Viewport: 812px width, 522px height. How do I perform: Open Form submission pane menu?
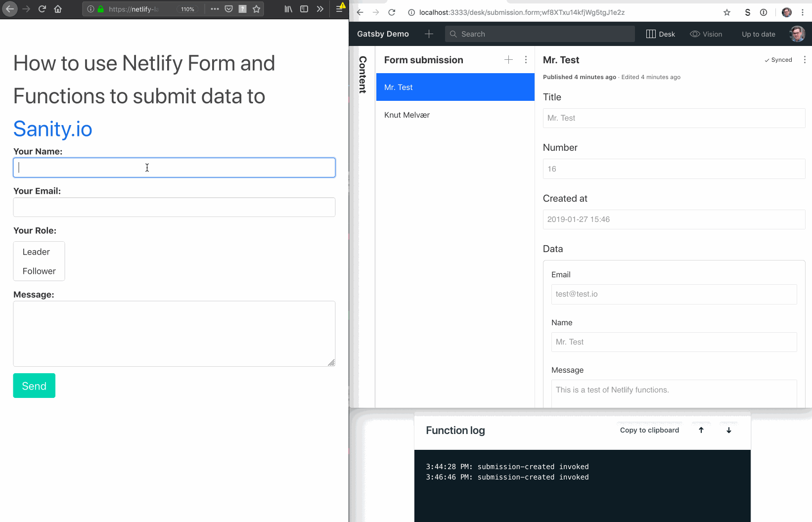pyautogui.click(x=526, y=60)
